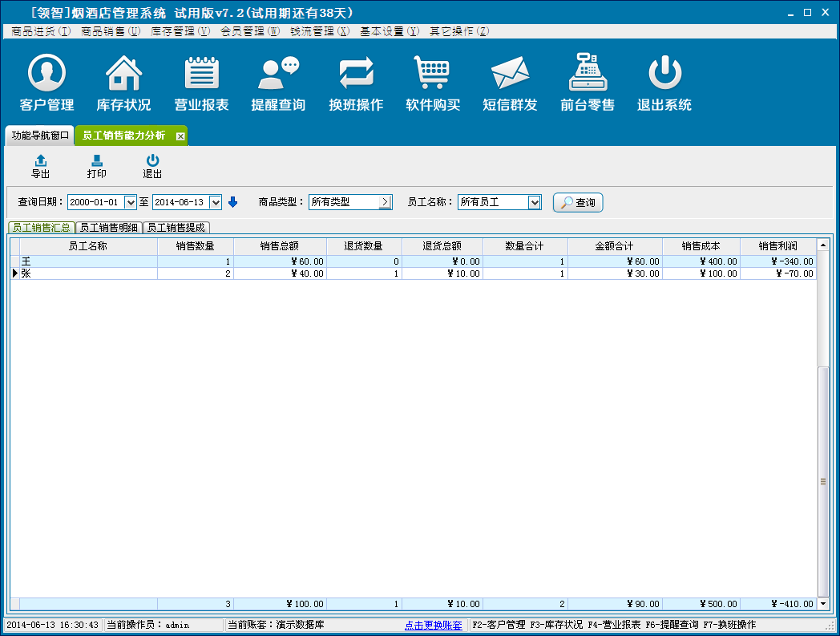This screenshot has width=840, height=636.
Task: Open the 员工名称 employee dropdown
Action: [535, 203]
